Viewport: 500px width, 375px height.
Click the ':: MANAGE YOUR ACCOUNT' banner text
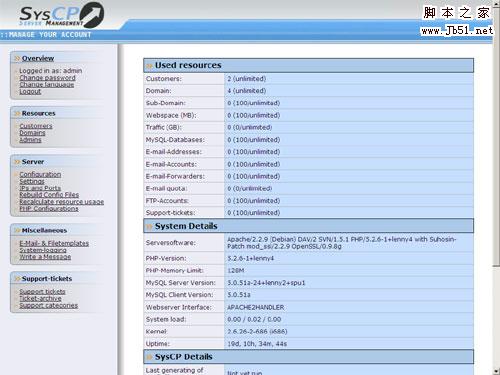coord(46,35)
